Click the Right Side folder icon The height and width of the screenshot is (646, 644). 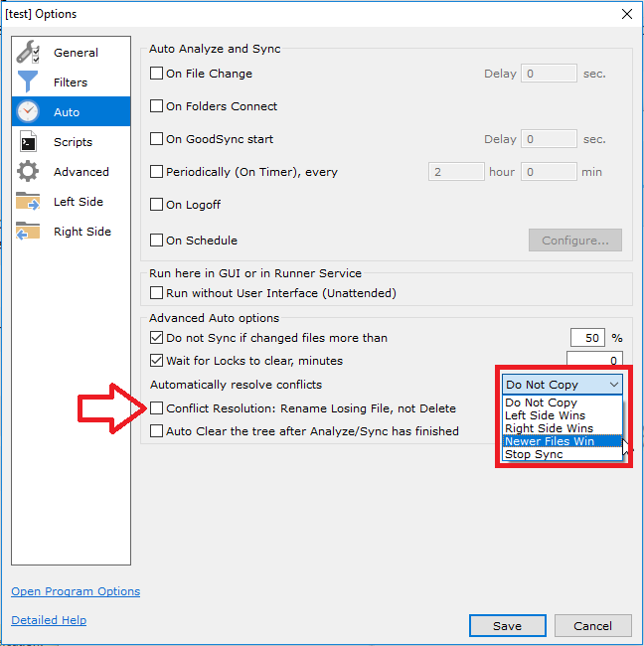(28, 232)
